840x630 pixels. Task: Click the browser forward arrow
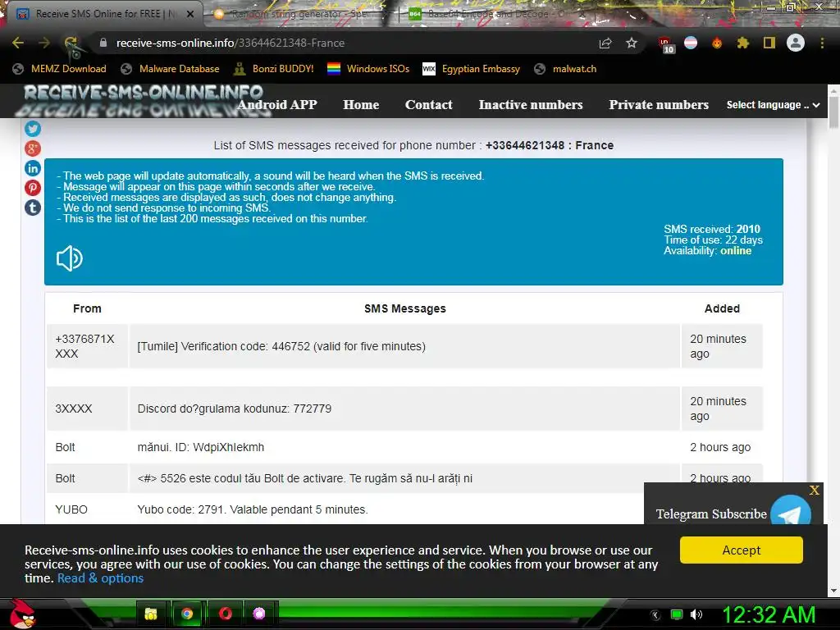[44, 43]
